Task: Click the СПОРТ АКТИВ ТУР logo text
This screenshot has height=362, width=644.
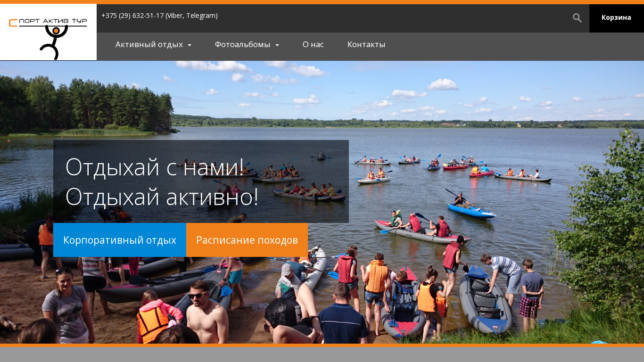Action: tap(48, 21)
